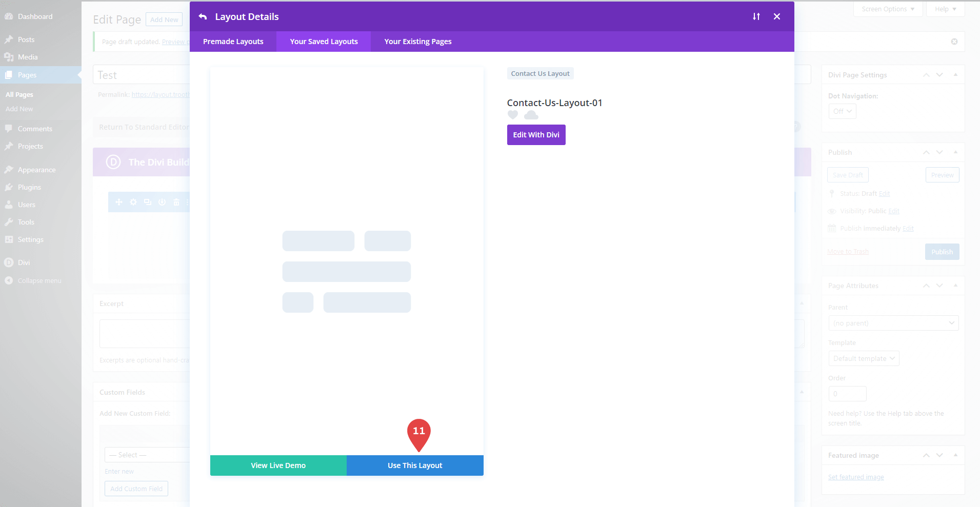Click the Appearance brush icon
This screenshot has height=507, width=980.
[9, 170]
